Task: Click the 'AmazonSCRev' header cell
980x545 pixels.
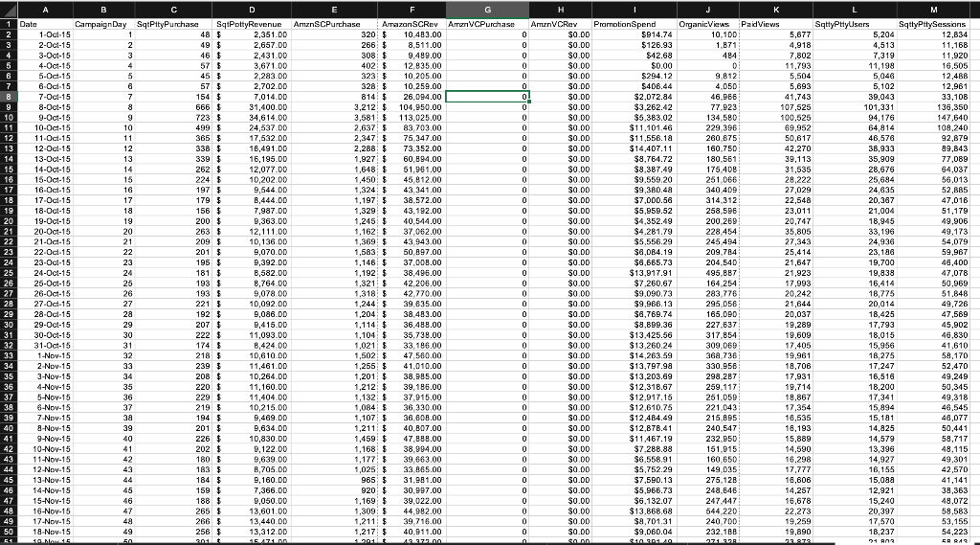Action: [x=412, y=24]
